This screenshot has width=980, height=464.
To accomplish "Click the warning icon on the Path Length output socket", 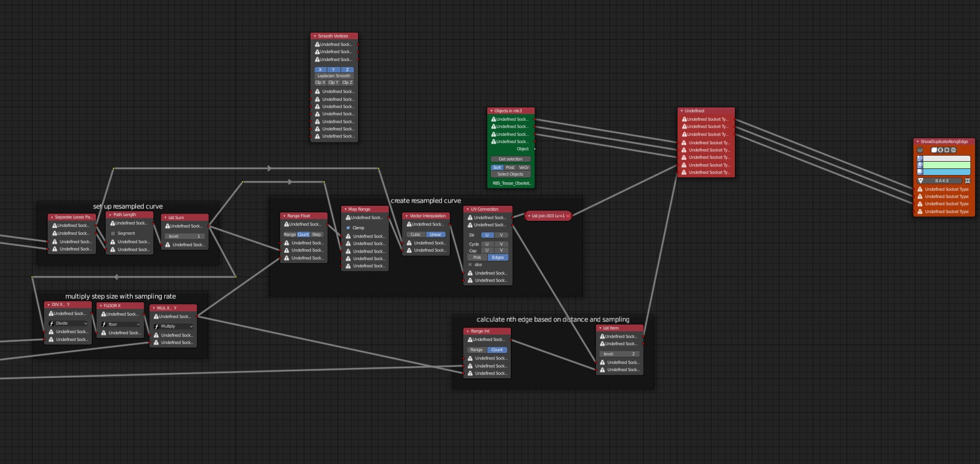I will [112, 223].
